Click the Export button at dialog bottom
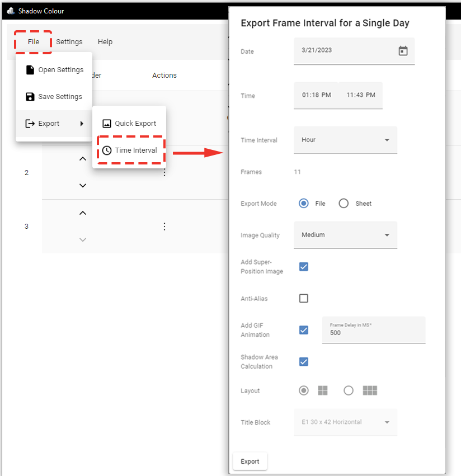461x476 pixels. coord(250,461)
